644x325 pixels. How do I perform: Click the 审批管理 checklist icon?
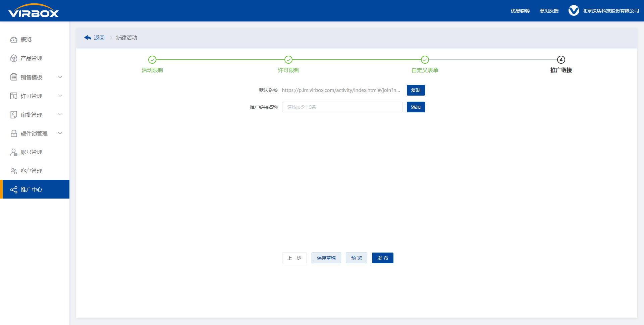click(x=14, y=115)
